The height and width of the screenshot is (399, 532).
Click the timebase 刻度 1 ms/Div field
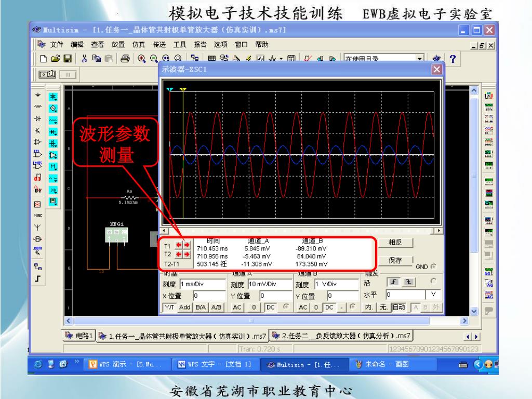[x=203, y=284]
